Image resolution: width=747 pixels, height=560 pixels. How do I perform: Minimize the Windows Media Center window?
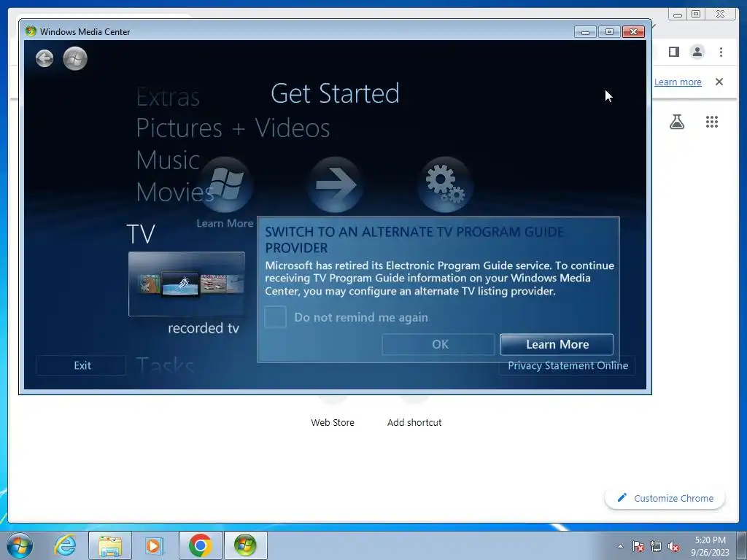(586, 32)
